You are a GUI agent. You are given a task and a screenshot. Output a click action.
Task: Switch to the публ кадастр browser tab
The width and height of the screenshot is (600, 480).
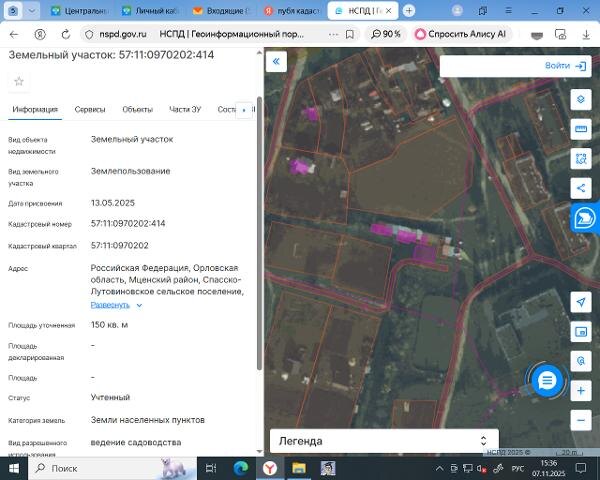coord(292,11)
